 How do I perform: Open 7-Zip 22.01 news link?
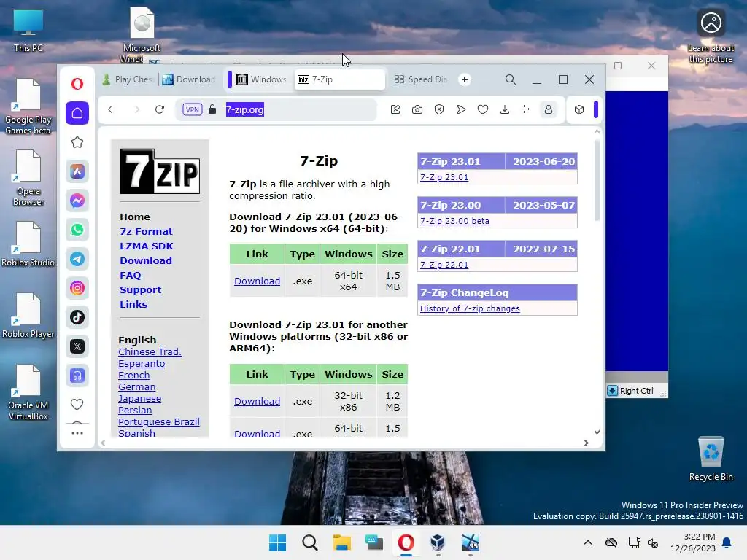coord(444,265)
